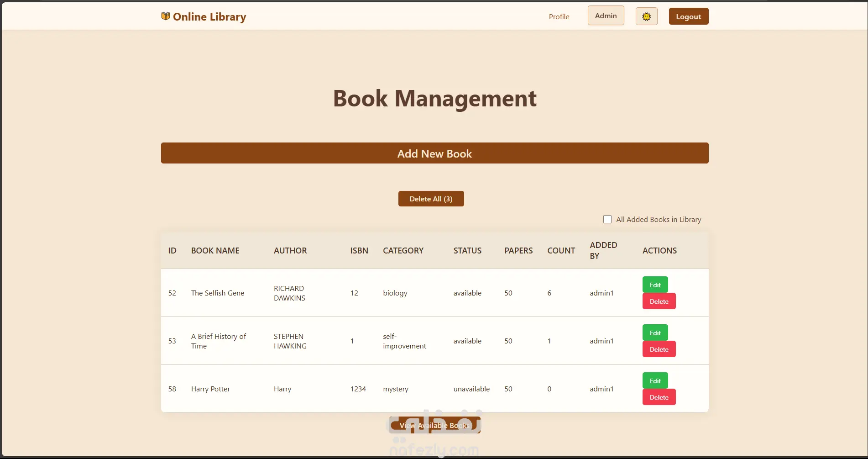Toggle the sun theme switcher icon
This screenshot has height=459, width=868.
(x=646, y=16)
